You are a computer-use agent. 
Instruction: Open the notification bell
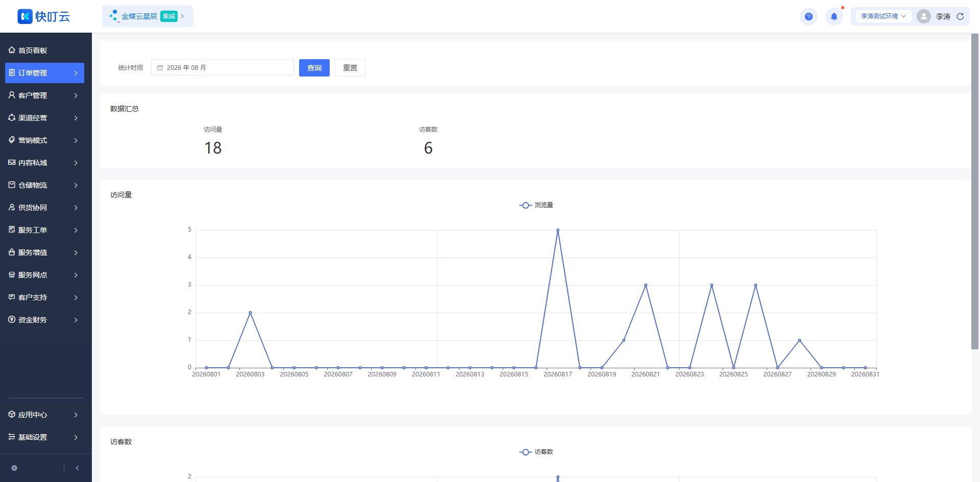(834, 16)
